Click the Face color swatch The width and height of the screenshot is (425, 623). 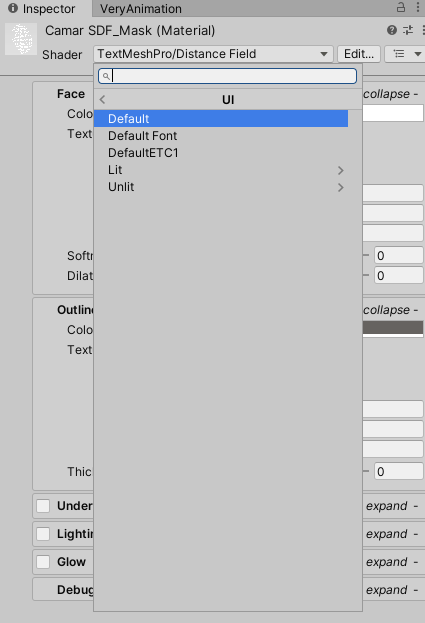393,113
